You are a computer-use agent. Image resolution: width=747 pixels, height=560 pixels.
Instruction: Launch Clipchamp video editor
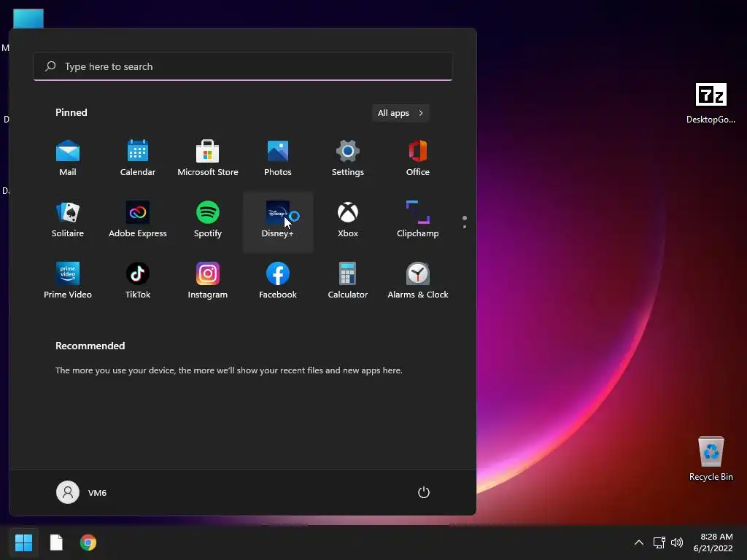point(418,220)
